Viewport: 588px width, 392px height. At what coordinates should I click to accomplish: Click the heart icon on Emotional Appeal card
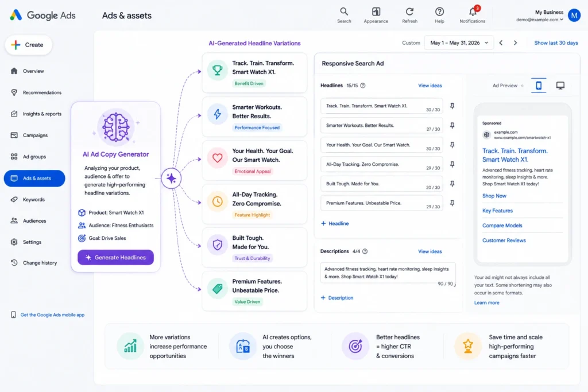[x=218, y=158]
